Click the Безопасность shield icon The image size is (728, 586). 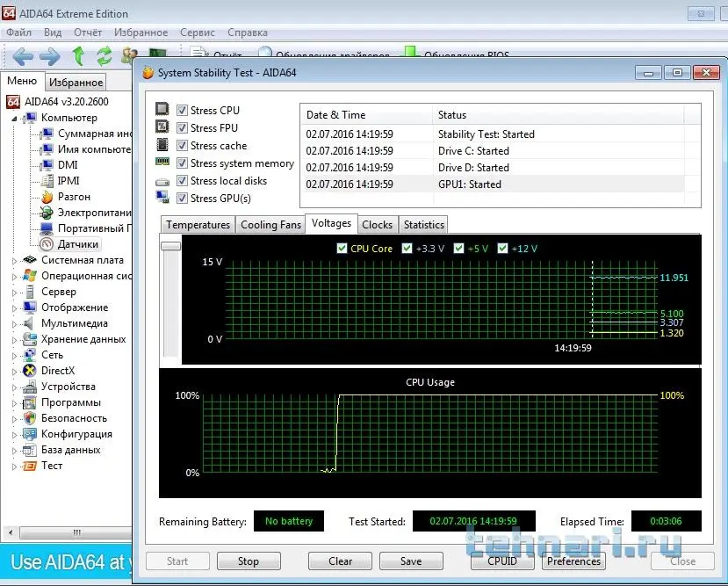(x=31, y=418)
